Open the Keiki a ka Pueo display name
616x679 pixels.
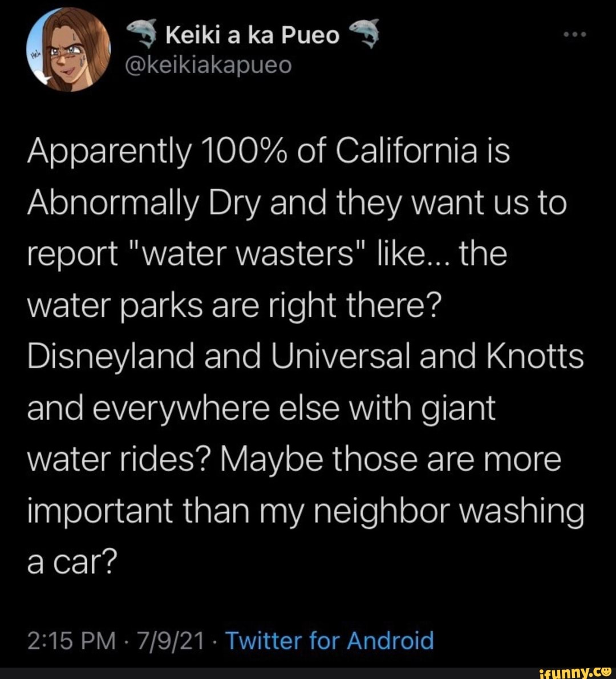[252, 35]
